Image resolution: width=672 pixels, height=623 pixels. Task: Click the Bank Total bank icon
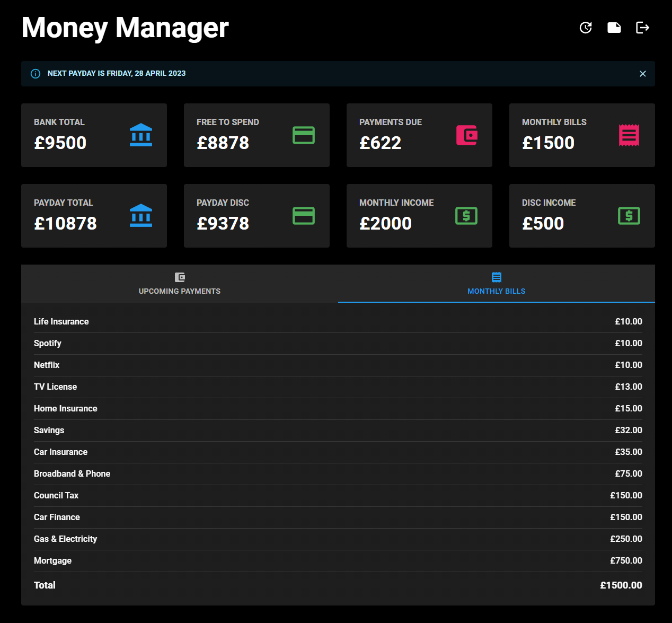[141, 135]
